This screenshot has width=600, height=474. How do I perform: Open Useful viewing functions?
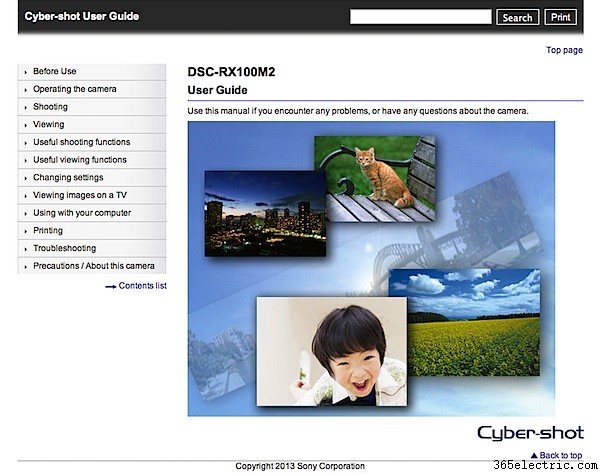tap(92, 160)
